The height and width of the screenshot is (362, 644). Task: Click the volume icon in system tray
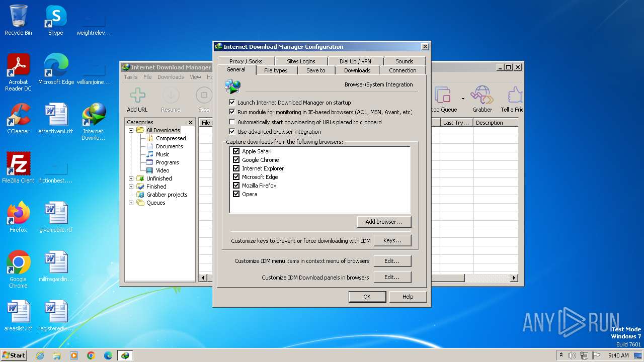(x=572, y=355)
